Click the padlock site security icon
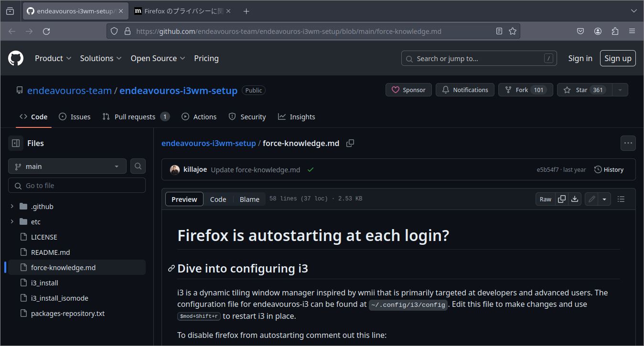The width and height of the screenshot is (644, 346). point(127,31)
